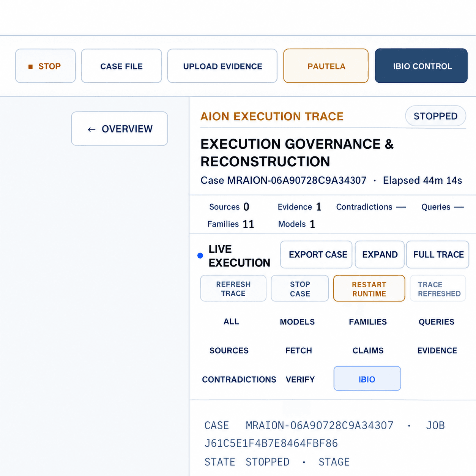The image size is (476, 476).
Task: Select the VERIFY filter tab
Action: click(x=300, y=379)
